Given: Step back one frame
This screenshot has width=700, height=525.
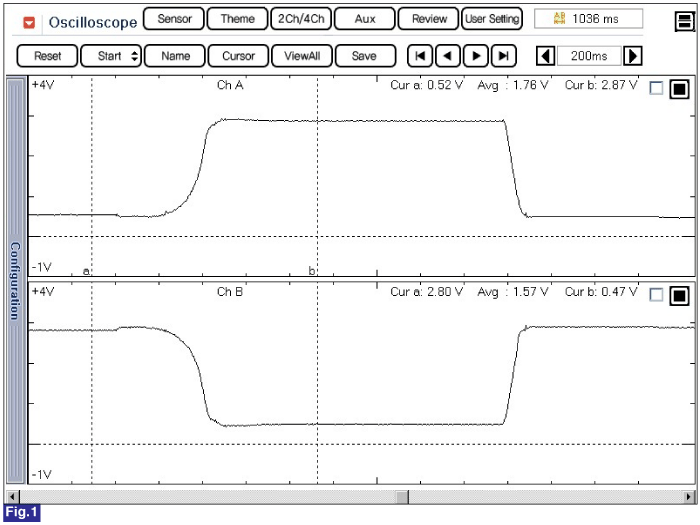Looking at the screenshot, I should coord(448,56).
